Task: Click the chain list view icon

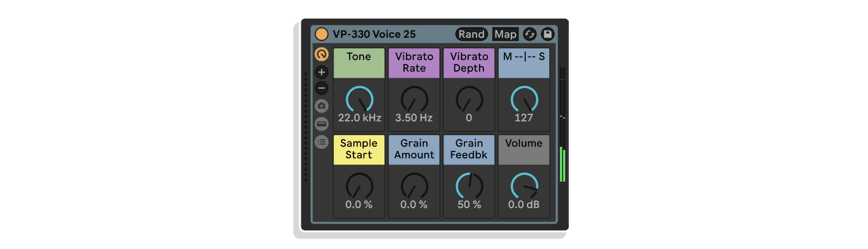Action: pos(321,142)
